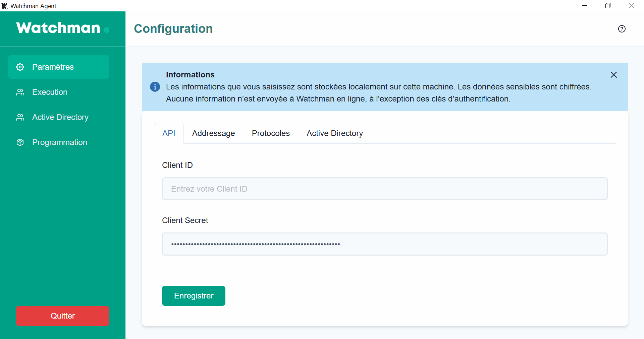Focus the Client Secret password field
Screen dimensions: 644x339
coord(385,244)
